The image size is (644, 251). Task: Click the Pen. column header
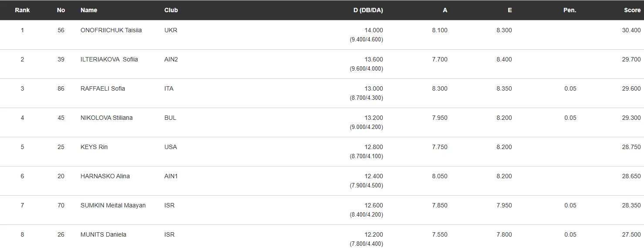pyautogui.click(x=570, y=10)
